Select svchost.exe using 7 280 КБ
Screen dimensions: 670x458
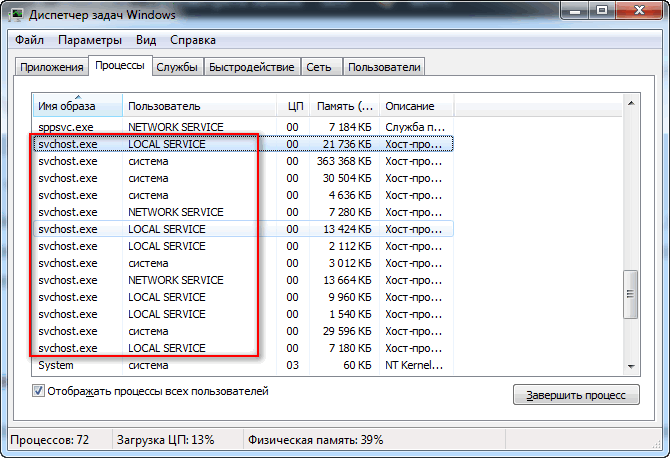point(243,212)
